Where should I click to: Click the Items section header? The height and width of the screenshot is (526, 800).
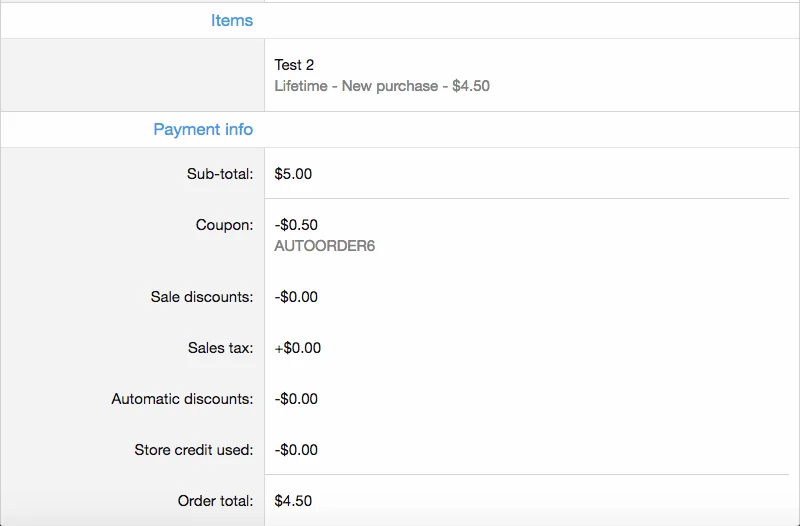pos(231,20)
